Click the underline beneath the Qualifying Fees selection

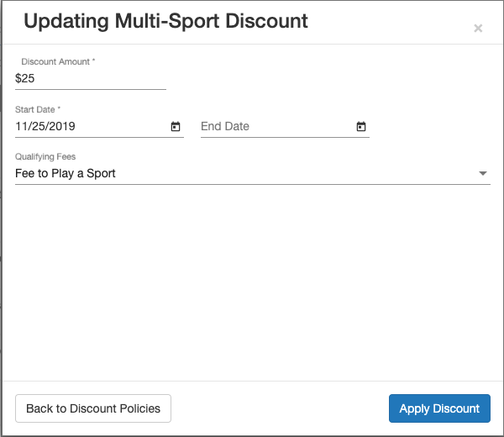[x=252, y=184]
